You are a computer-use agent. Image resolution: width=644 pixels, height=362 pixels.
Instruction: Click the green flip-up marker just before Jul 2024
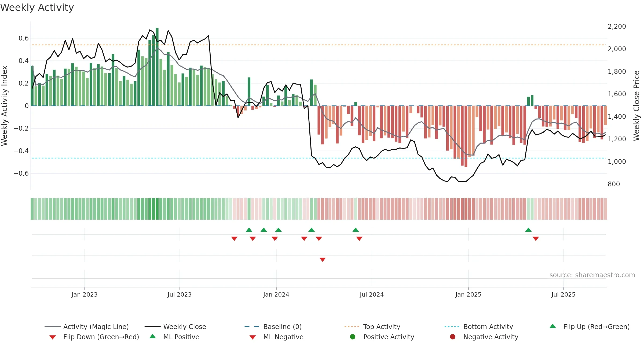click(356, 230)
